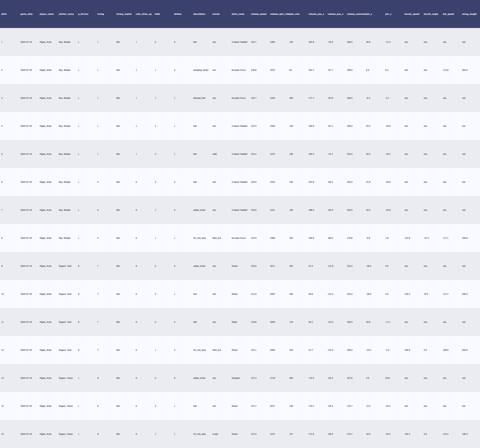Click the 'Slider' pitch name cell
Viewport: 480px width, 448px height.
[234, 322]
